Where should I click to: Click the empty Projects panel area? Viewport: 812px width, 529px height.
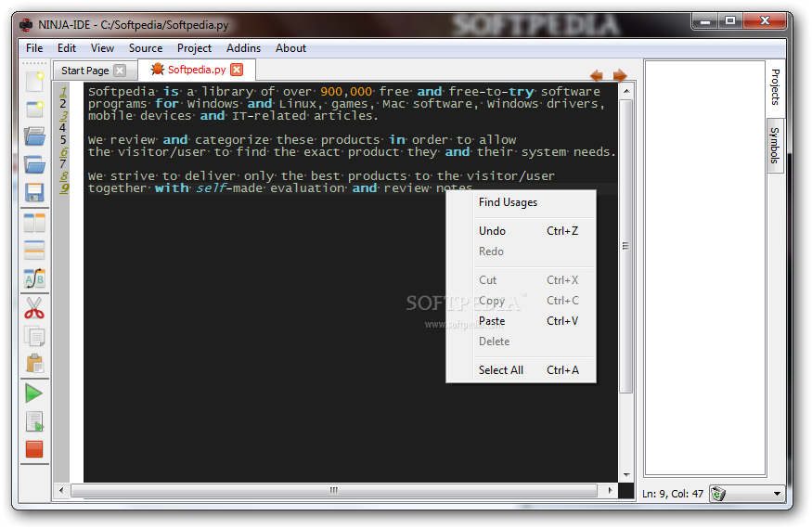(704, 268)
